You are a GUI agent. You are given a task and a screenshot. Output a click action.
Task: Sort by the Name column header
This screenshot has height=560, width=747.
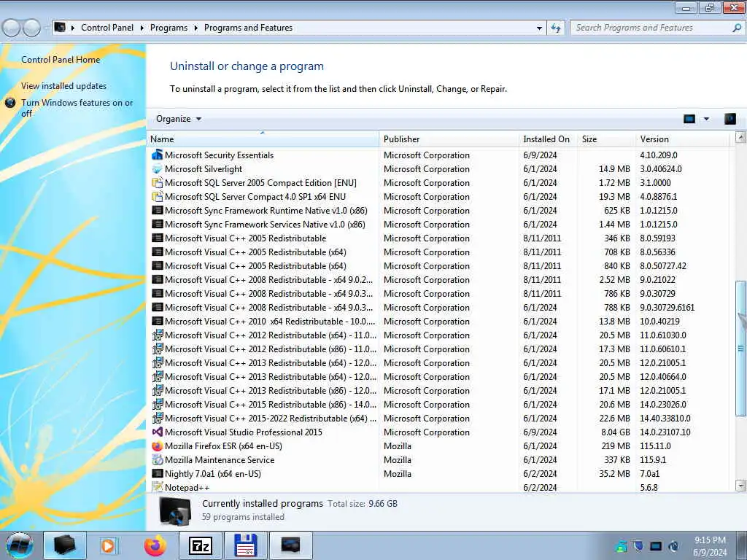(263, 139)
